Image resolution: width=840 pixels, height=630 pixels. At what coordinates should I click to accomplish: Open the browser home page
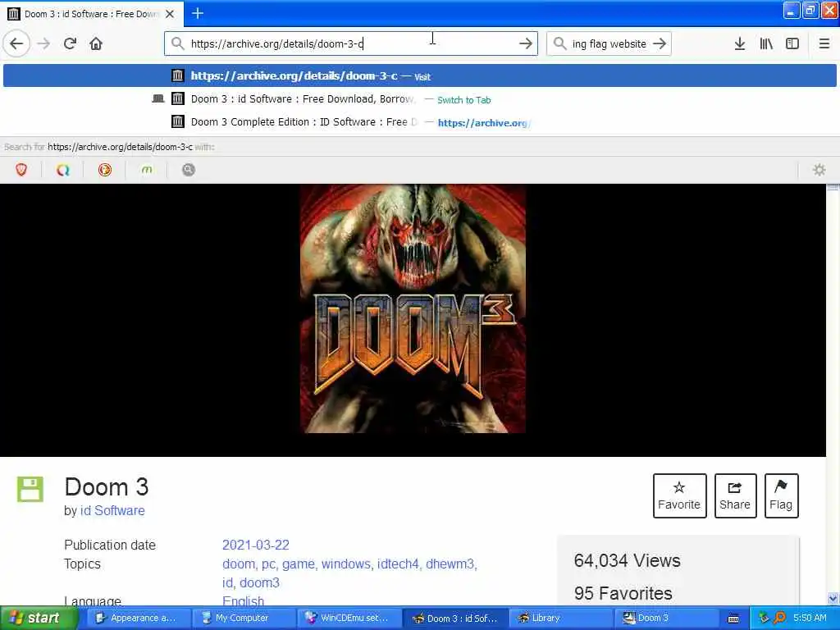pos(96,43)
